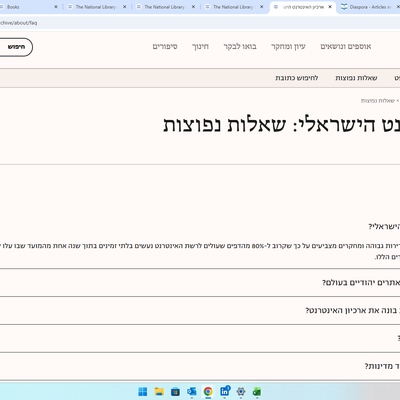This screenshot has height=400, width=400.
Task: Click the page heading שאלות נפוצות
Action: (224, 125)
